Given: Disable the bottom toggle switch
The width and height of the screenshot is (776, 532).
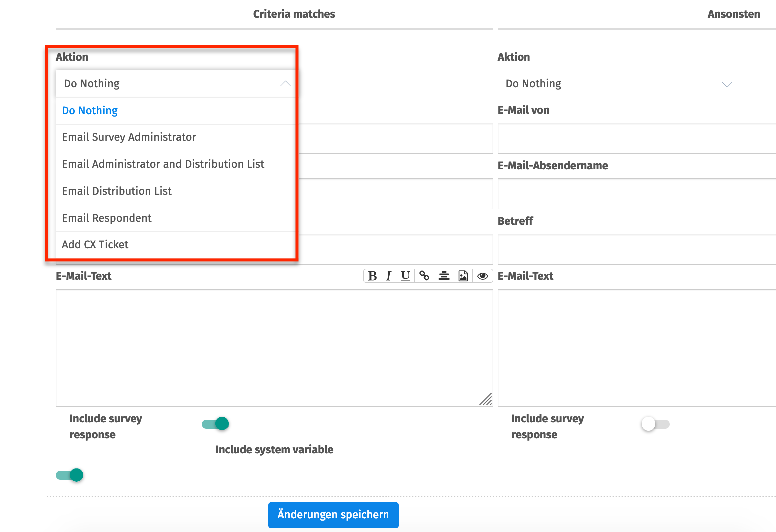Looking at the screenshot, I should (69, 475).
